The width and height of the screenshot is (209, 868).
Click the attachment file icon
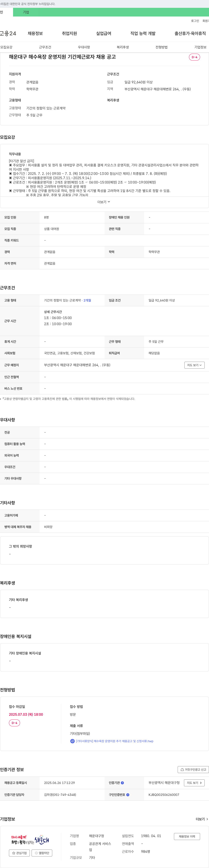click(x=72, y=741)
